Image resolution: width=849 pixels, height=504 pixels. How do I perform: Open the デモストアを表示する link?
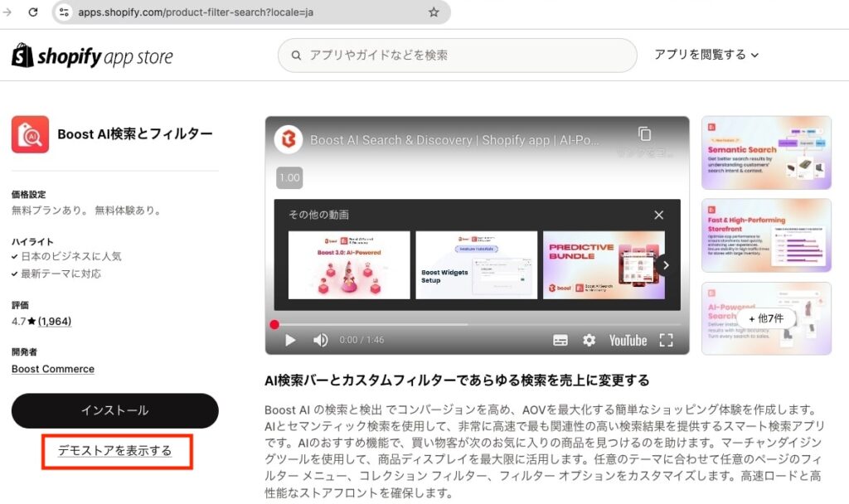114,451
